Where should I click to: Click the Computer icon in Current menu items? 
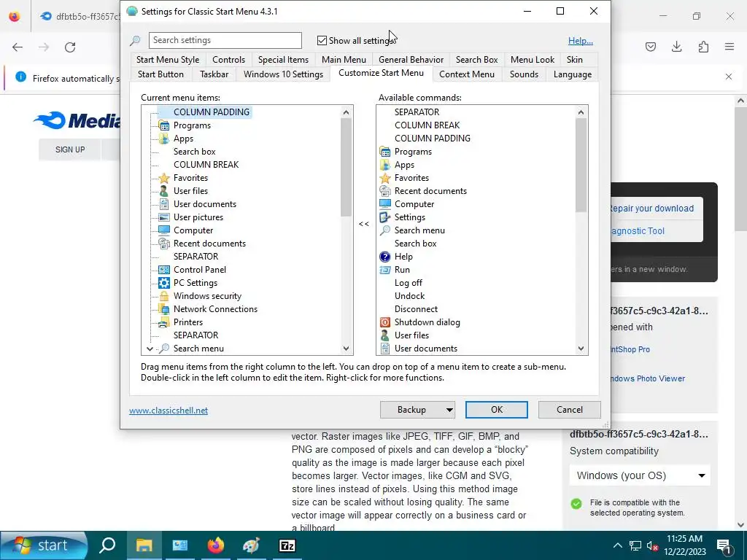click(164, 230)
